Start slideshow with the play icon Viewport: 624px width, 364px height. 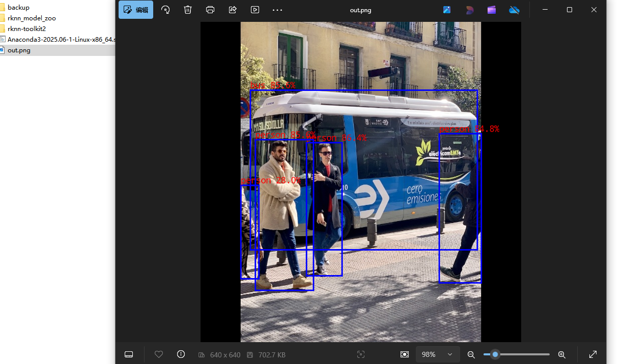[255, 10]
